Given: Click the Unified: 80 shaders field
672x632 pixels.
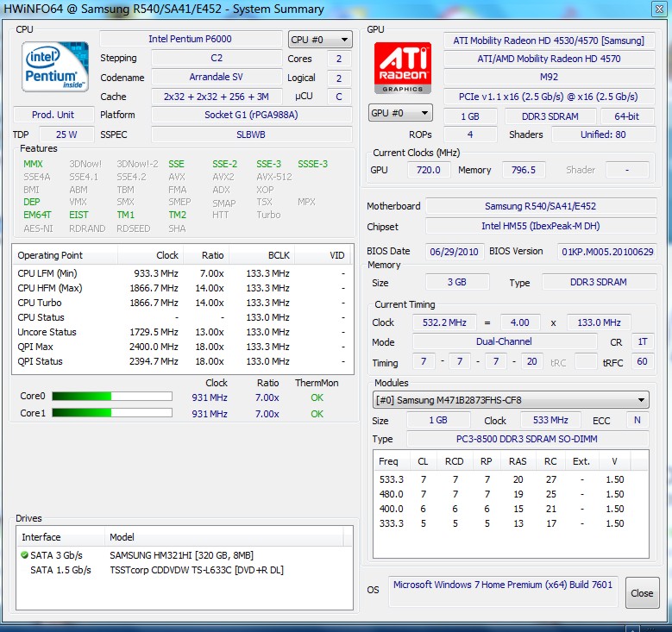Looking at the screenshot, I should [603, 135].
